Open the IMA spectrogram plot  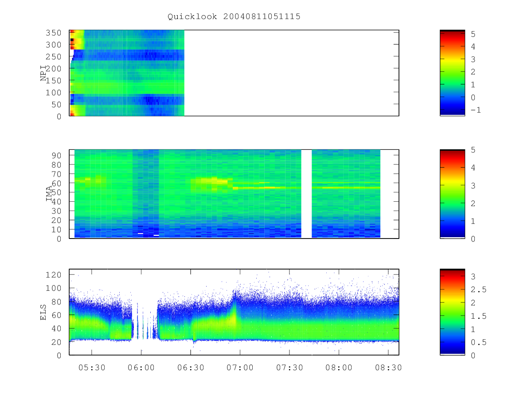(x=234, y=194)
